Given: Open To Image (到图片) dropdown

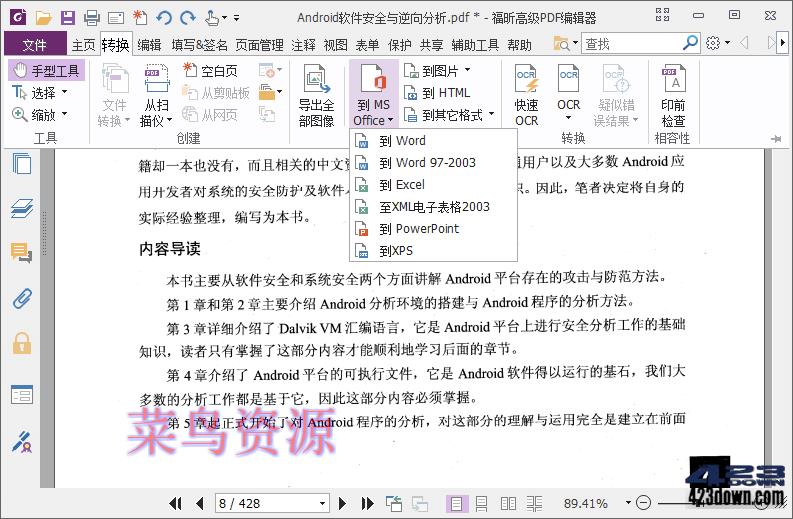Looking at the screenshot, I should [x=437, y=71].
